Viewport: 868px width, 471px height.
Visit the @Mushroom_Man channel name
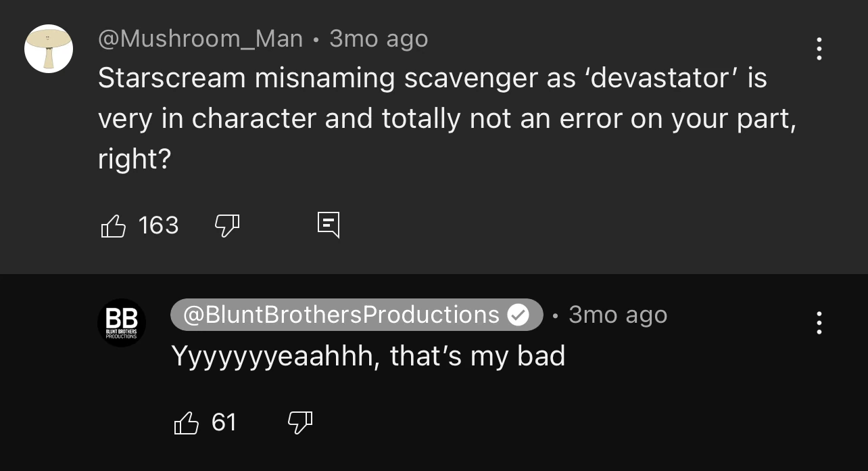point(200,39)
